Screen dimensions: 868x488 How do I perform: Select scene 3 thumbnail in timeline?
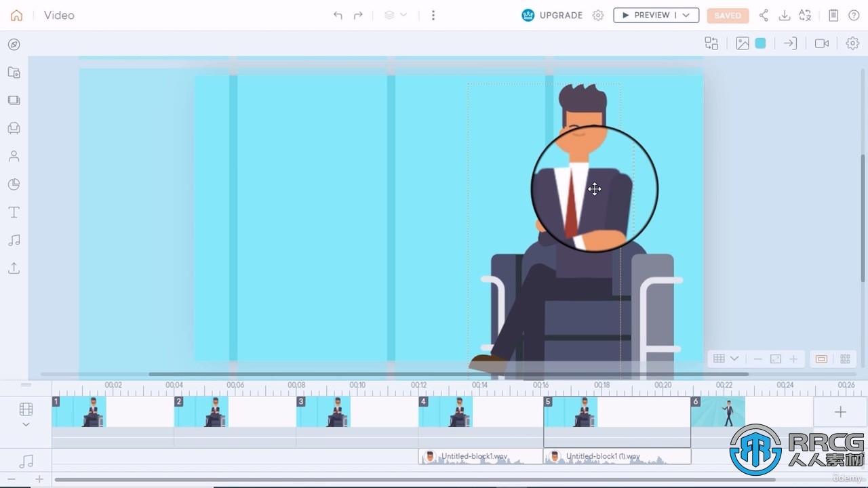pos(323,411)
